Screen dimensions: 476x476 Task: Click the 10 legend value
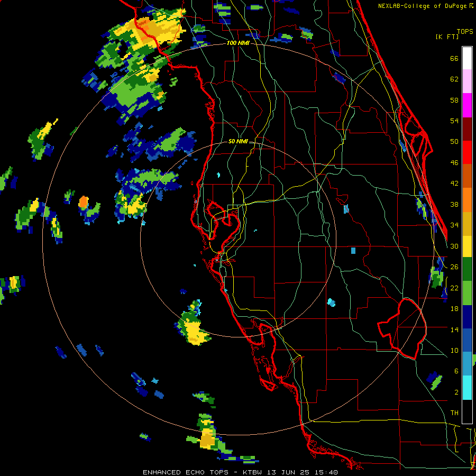click(454, 350)
